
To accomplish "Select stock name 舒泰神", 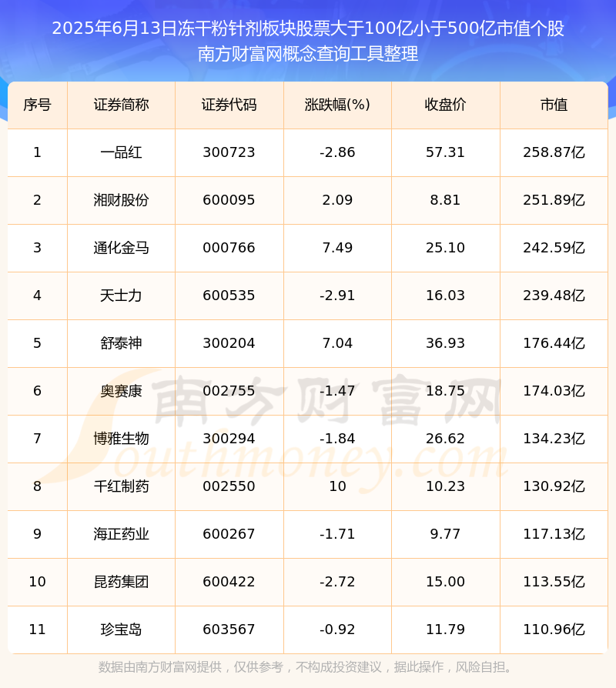I will [x=121, y=343].
